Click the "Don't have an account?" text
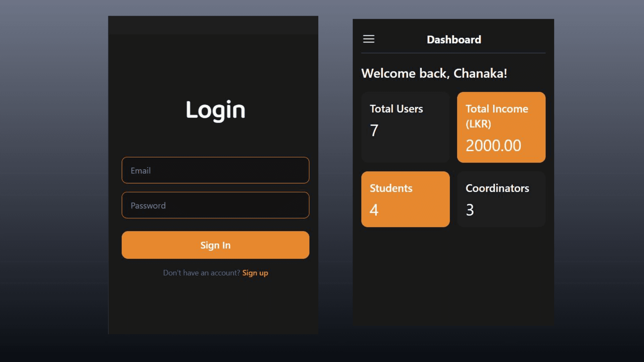644x362 pixels. pos(202,273)
